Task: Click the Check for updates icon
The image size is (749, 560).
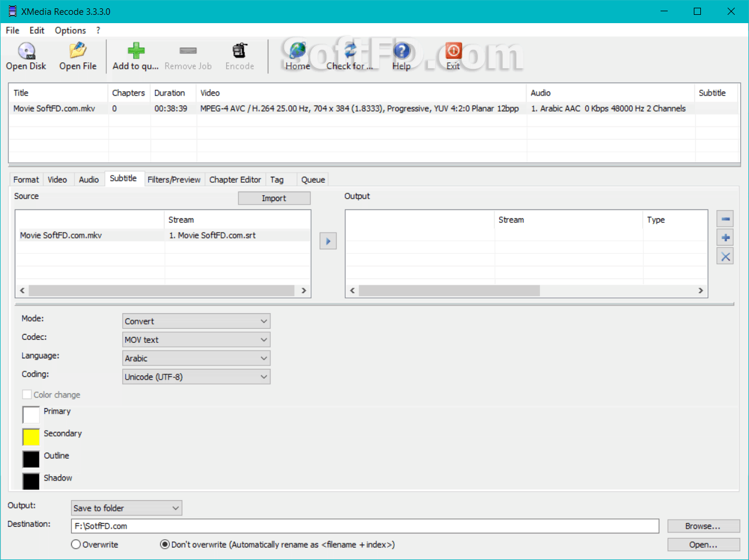Action: [x=350, y=50]
